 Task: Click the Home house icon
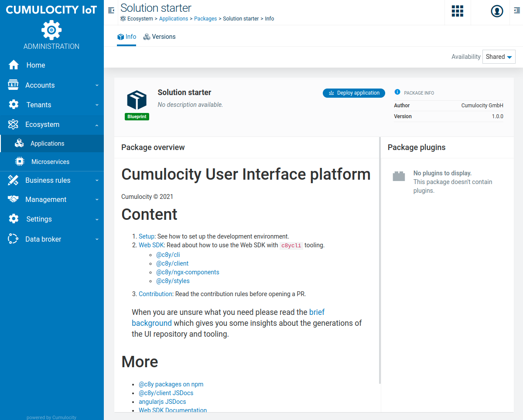tap(14, 65)
